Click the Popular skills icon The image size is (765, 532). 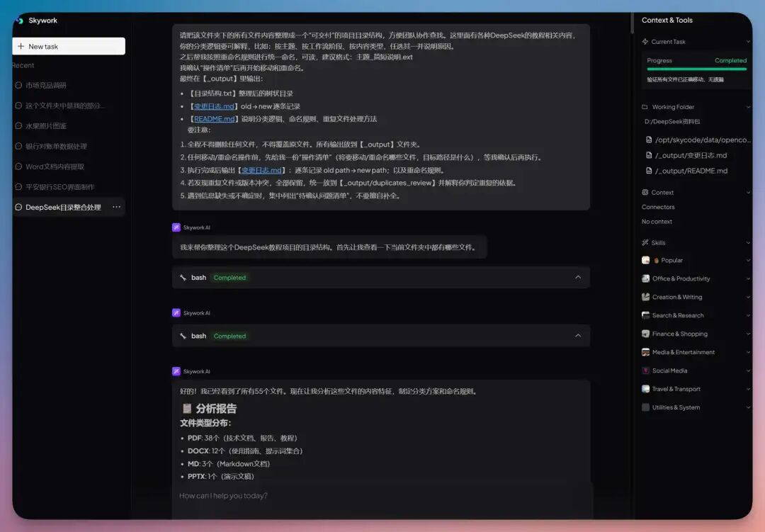click(645, 260)
